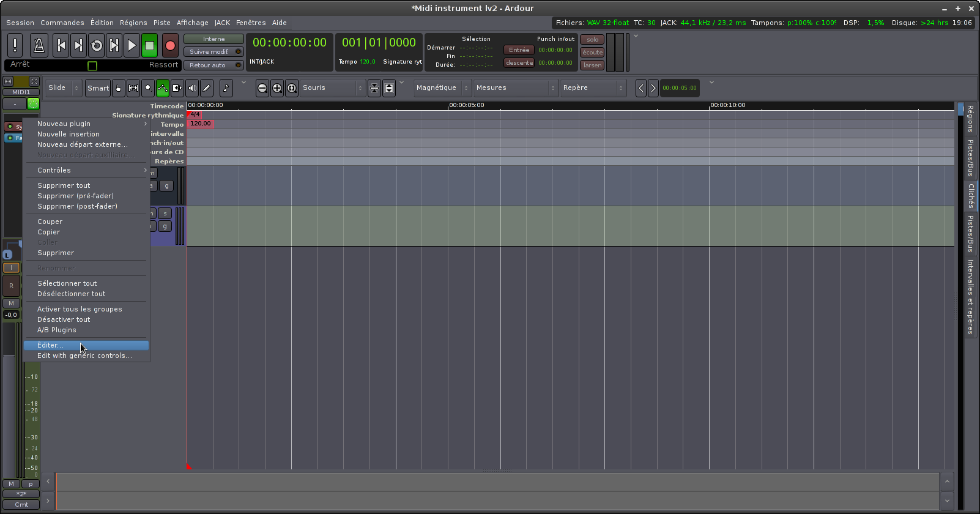The image size is (980, 514).
Task: Open the Magnétique snap mode dropdown
Action: pyautogui.click(x=442, y=88)
